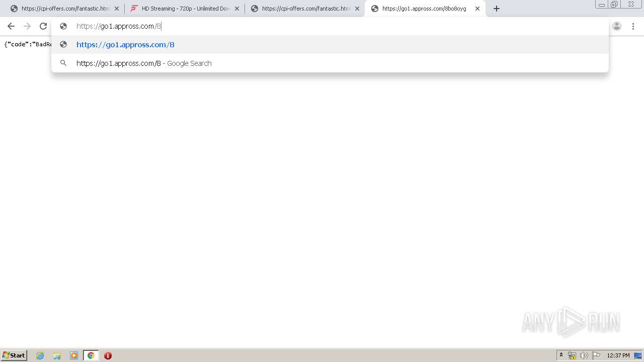This screenshot has width=644, height=362.
Task: Open Windows Explorer folder from taskbar
Action: click(57, 355)
